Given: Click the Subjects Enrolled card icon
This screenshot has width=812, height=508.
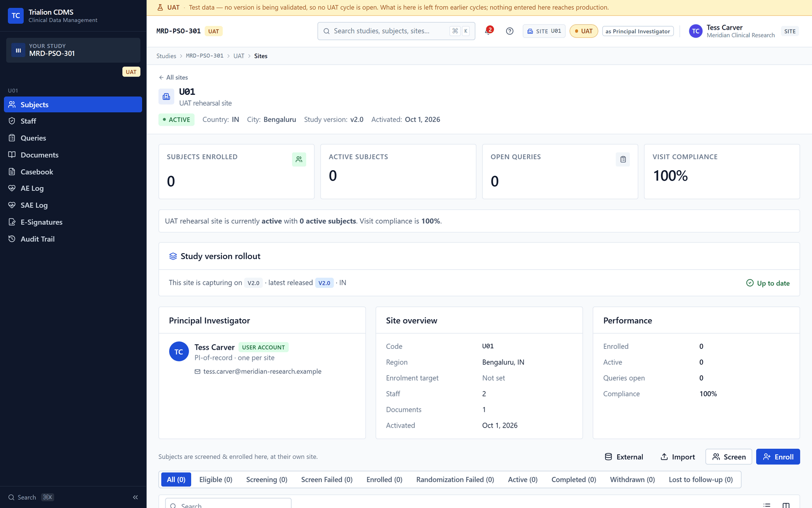Looking at the screenshot, I should 299,159.
